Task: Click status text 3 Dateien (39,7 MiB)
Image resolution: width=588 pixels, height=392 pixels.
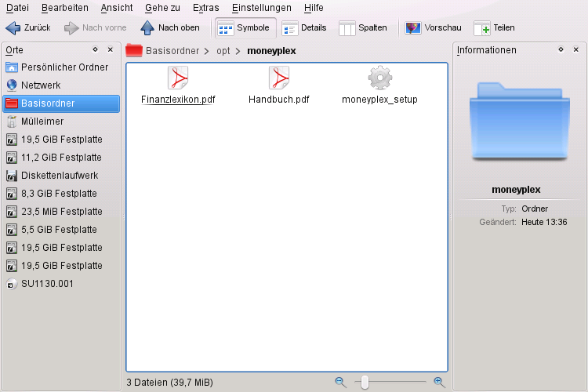Action: point(169,383)
